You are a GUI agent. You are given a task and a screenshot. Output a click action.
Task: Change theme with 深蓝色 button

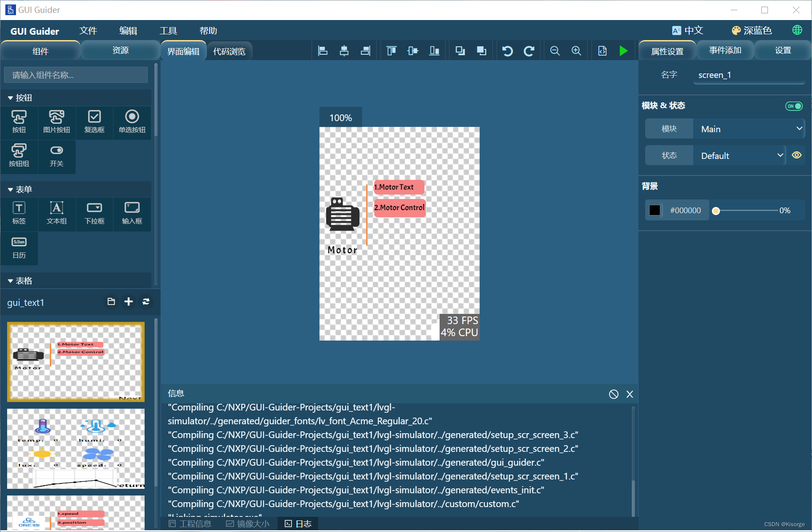[751, 30]
